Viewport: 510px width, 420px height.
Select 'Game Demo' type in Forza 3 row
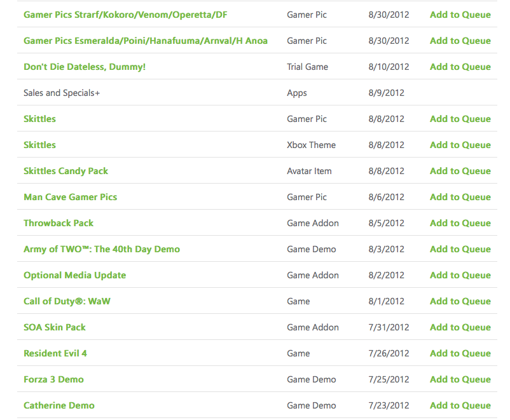(x=311, y=379)
